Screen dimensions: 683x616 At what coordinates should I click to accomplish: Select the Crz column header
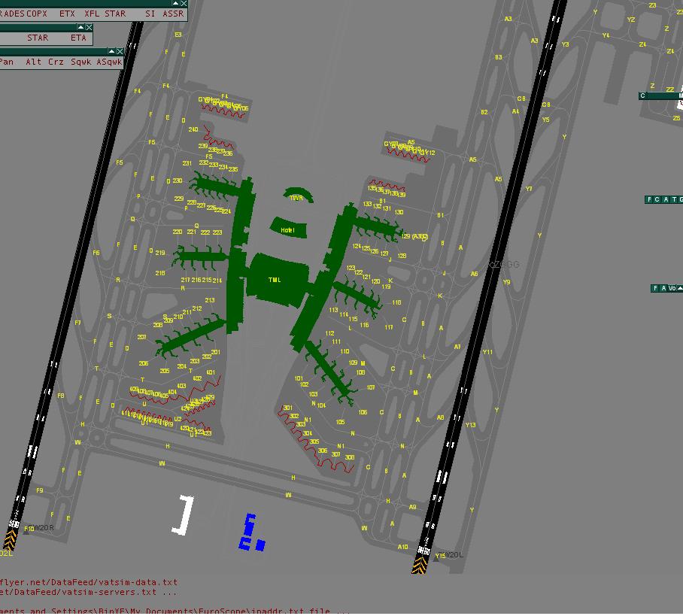tap(56, 62)
